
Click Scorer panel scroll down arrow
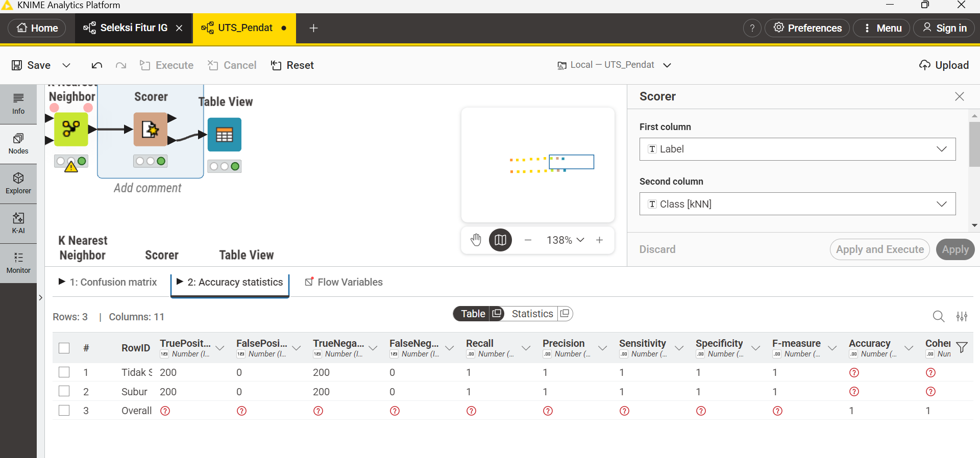[974, 225]
